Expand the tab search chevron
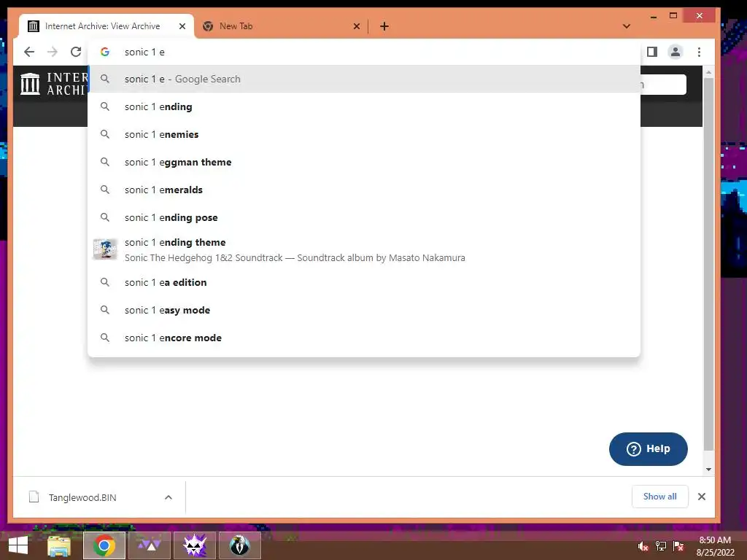This screenshot has width=747, height=560. click(627, 26)
